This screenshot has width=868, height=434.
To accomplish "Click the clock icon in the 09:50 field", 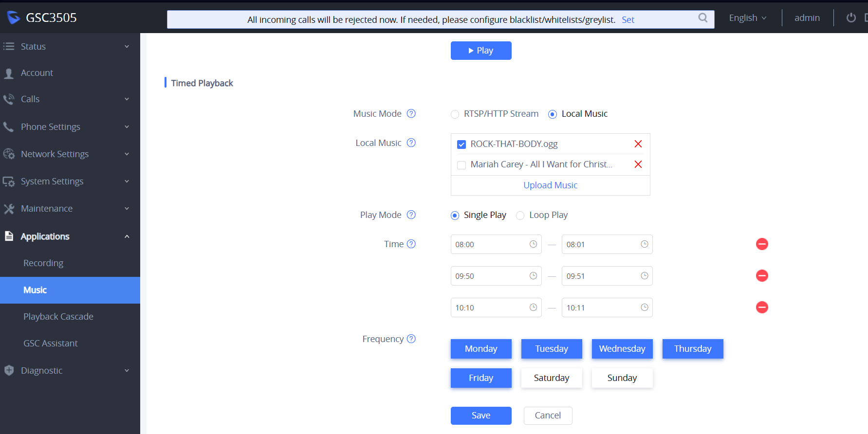I will (533, 276).
